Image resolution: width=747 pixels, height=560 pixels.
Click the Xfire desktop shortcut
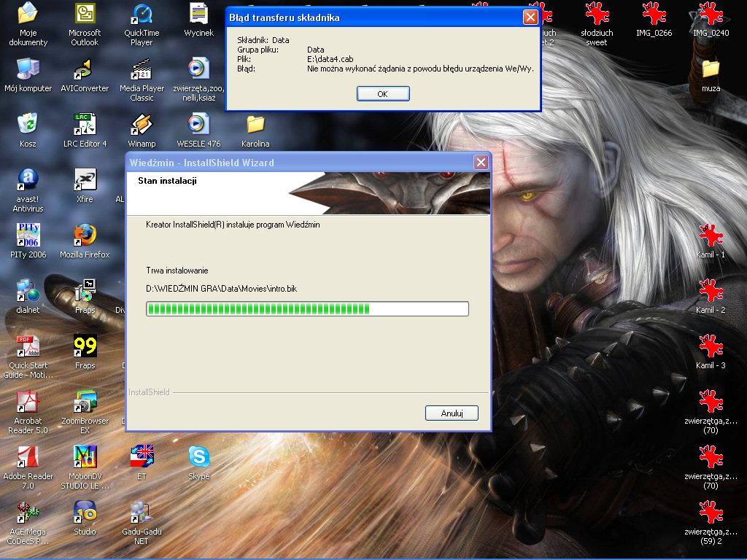(85, 186)
